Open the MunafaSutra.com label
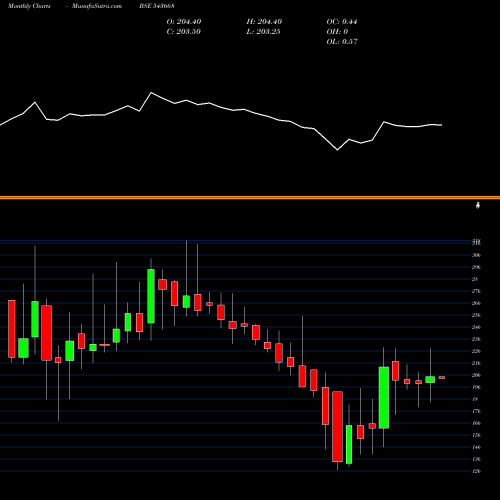 click(x=97, y=6)
